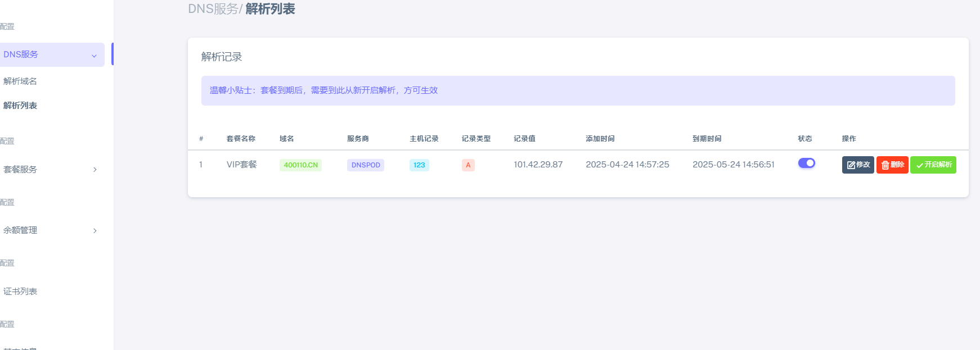Screen dimensions: 980x350
Task: Open 证书列表 in the sidebar
Action: pos(20,291)
